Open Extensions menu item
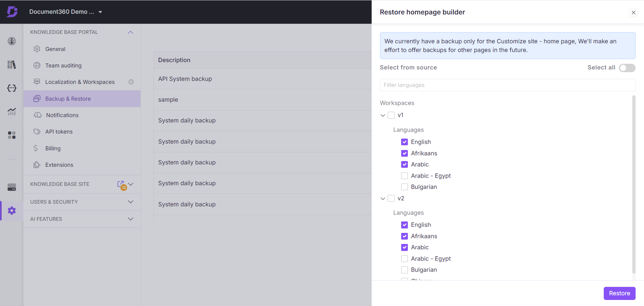This screenshot has height=306, width=644. coord(82,165)
